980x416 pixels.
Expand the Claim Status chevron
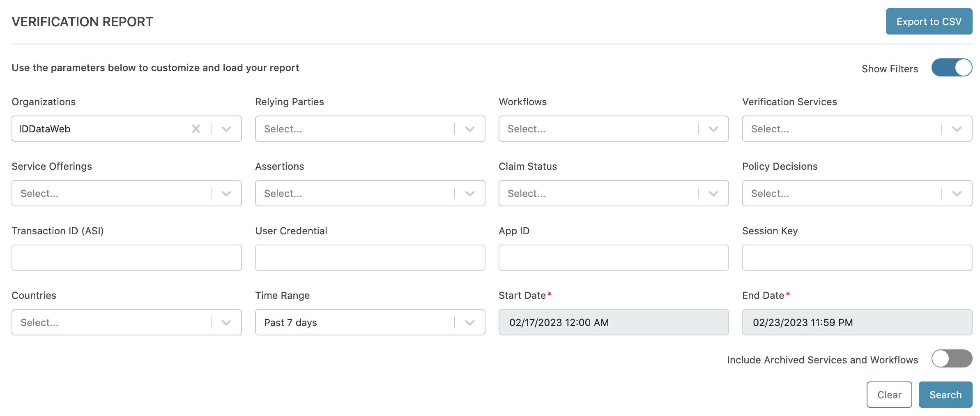point(713,194)
